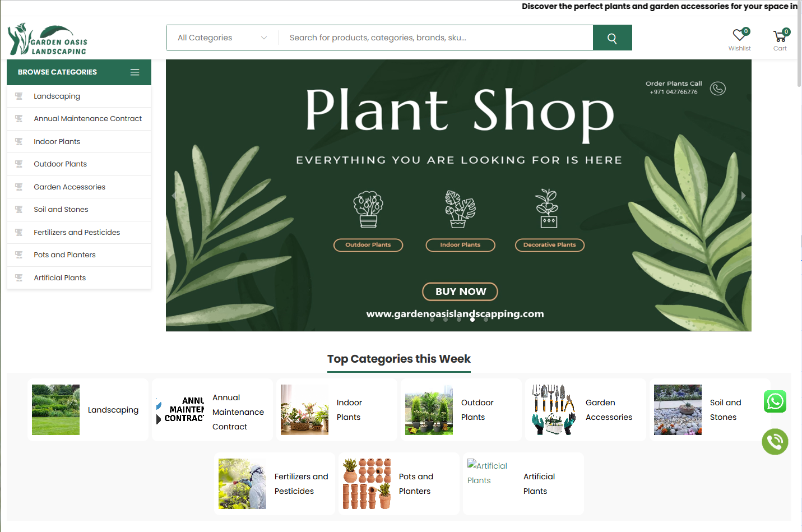
Task: Open the Pots and Planters category thumbnail
Action: [x=367, y=484]
